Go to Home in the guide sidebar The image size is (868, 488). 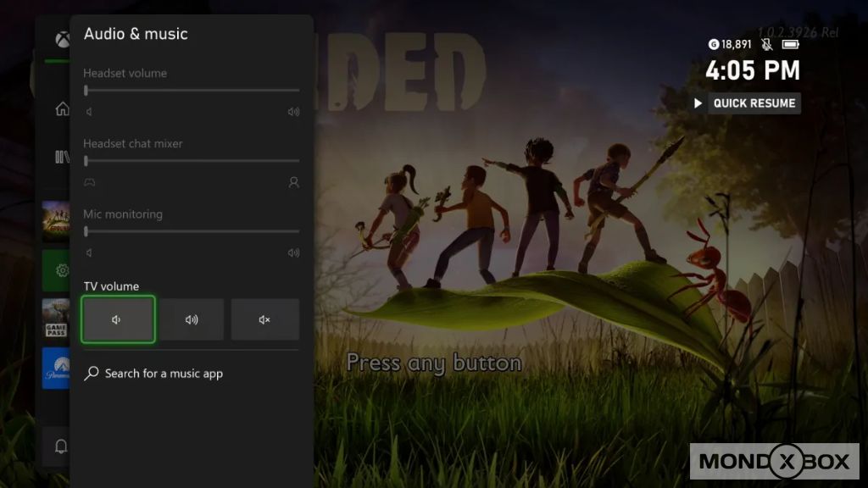(x=61, y=109)
